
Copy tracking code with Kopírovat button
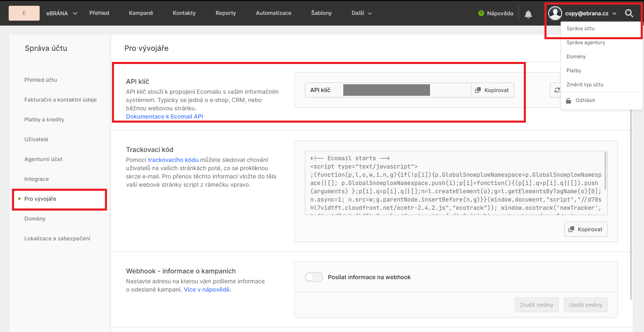point(585,229)
